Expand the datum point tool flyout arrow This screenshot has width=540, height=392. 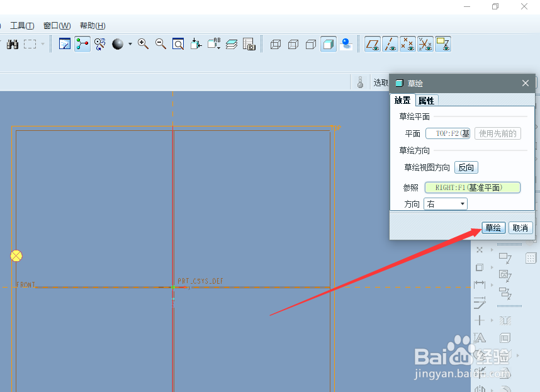pos(492,250)
